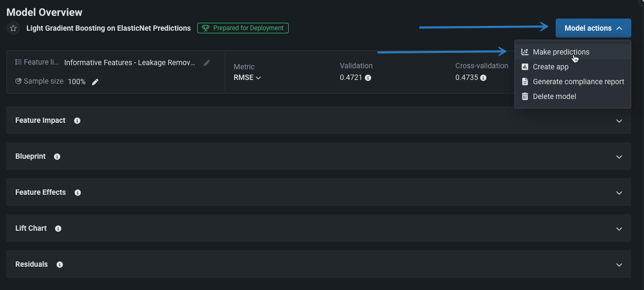Select Generate compliance report option

coord(578,81)
